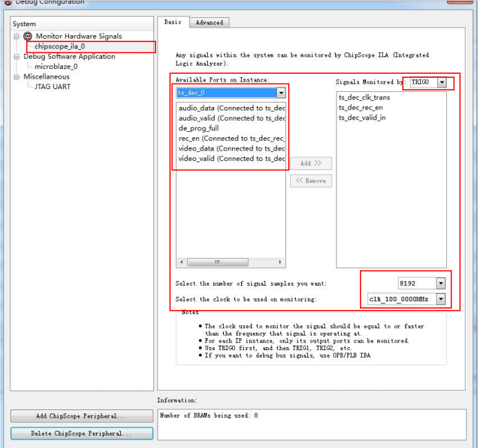Image resolution: width=478 pixels, height=448 pixels.
Task: Click the Monitor Hardware Signals icon
Action: 28,36
